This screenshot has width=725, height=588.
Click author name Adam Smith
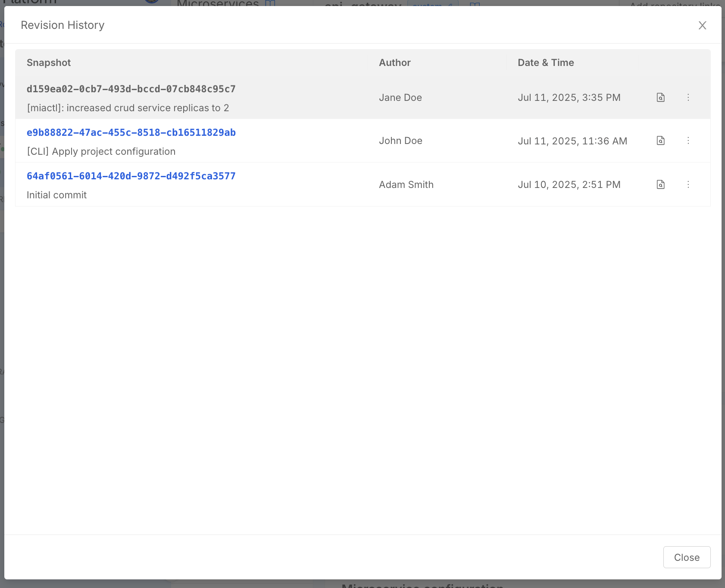coord(406,185)
